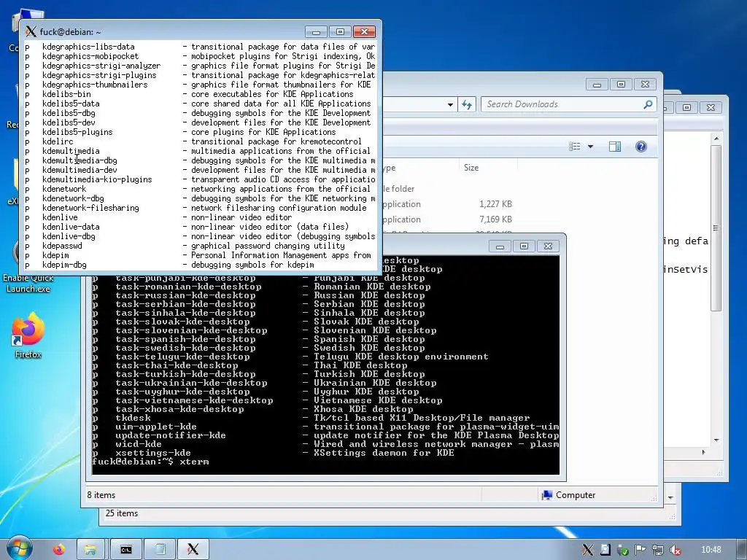Click the 7,169 KB size value
Viewport: 747px width, 560px height.
(495, 219)
